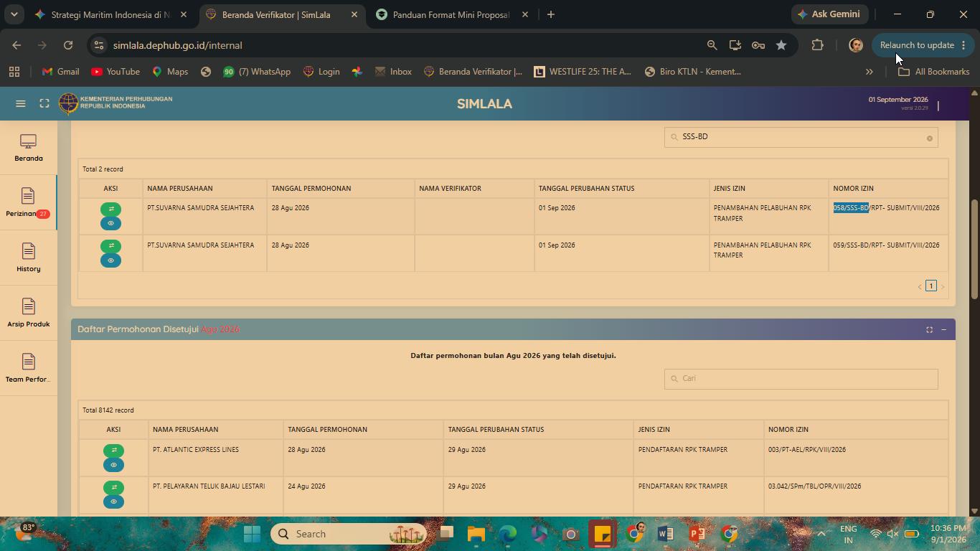Clear the SSS-BD search field
This screenshot has width=980, height=551.
click(x=929, y=138)
